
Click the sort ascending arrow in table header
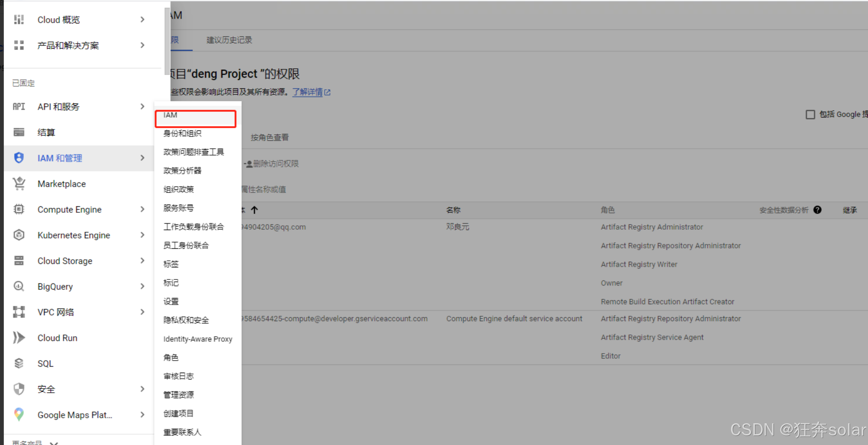pyautogui.click(x=255, y=210)
